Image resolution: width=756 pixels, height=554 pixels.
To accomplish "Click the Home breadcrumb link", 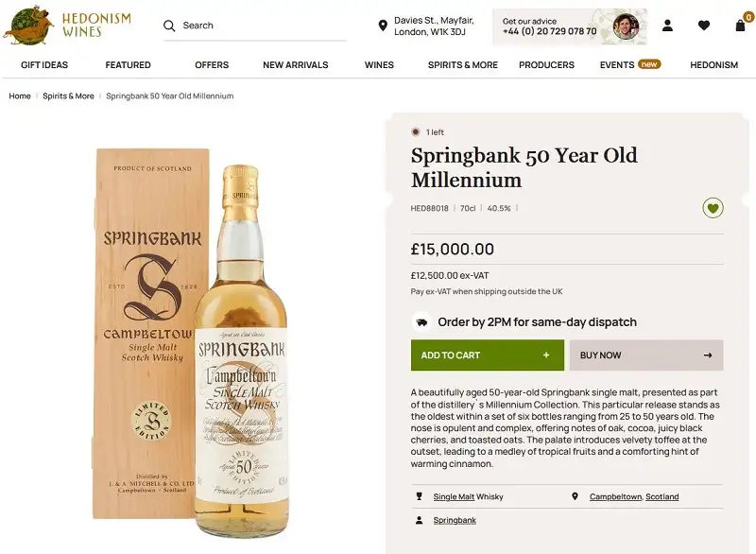I will (x=19, y=95).
